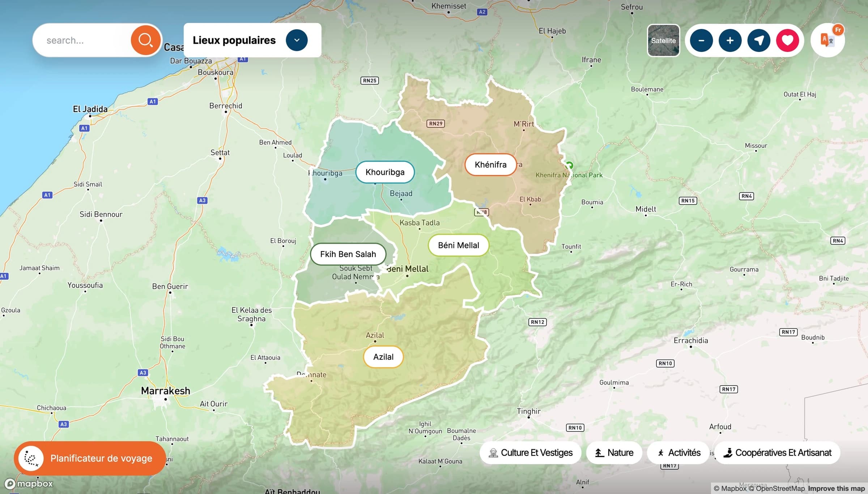Open the Planificateur de voyage planner
The width and height of the screenshot is (868, 494).
[x=90, y=458]
